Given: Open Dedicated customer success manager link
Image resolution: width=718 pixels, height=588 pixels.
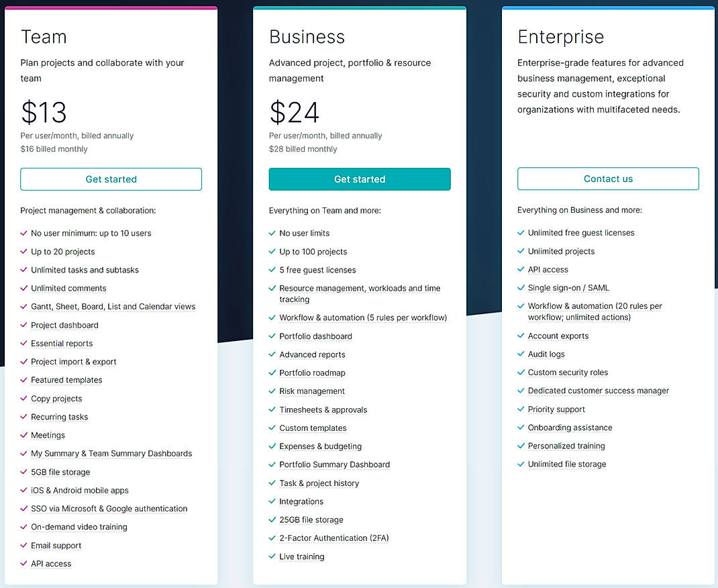Looking at the screenshot, I should [598, 391].
